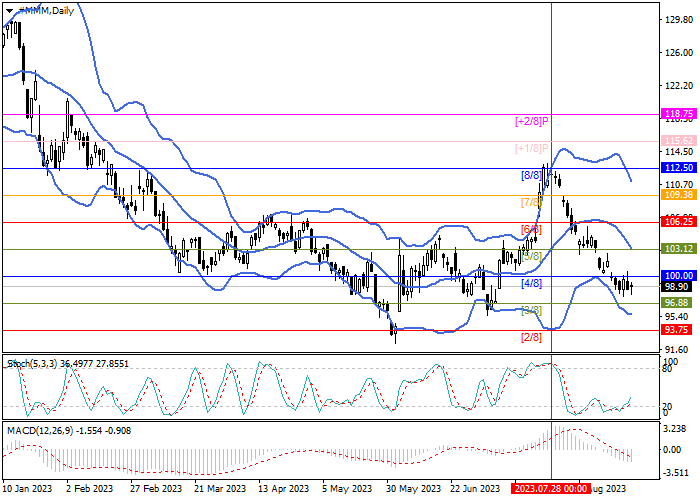Click the Stochastic 80 level value
This screenshot has height=500, width=700.
point(668,369)
